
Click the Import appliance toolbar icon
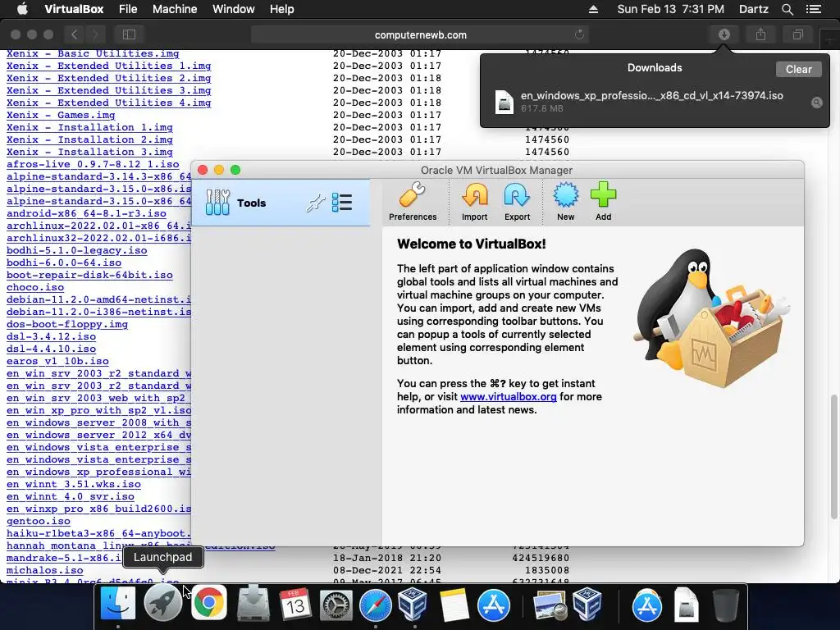475,202
